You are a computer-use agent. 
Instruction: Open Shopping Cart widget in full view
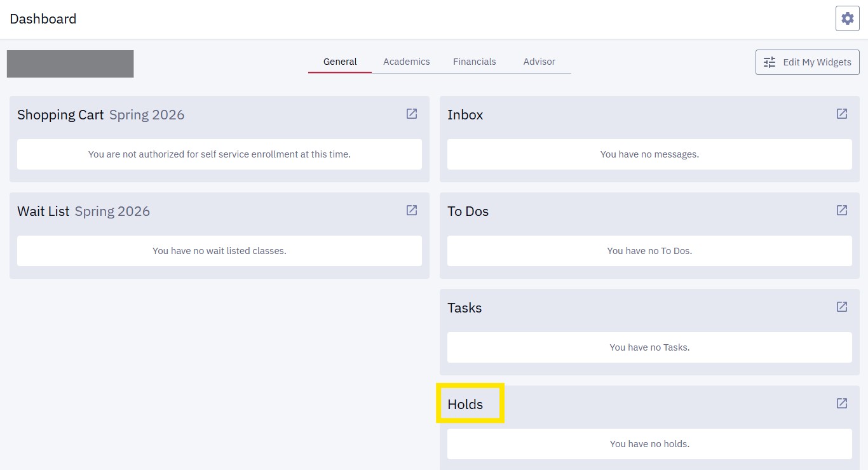pyautogui.click(x=412, y=114)
